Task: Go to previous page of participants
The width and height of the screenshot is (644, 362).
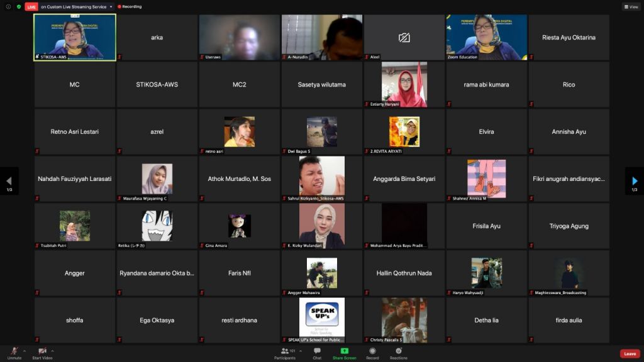Action: pyautogui.click(x=9, y=181)
